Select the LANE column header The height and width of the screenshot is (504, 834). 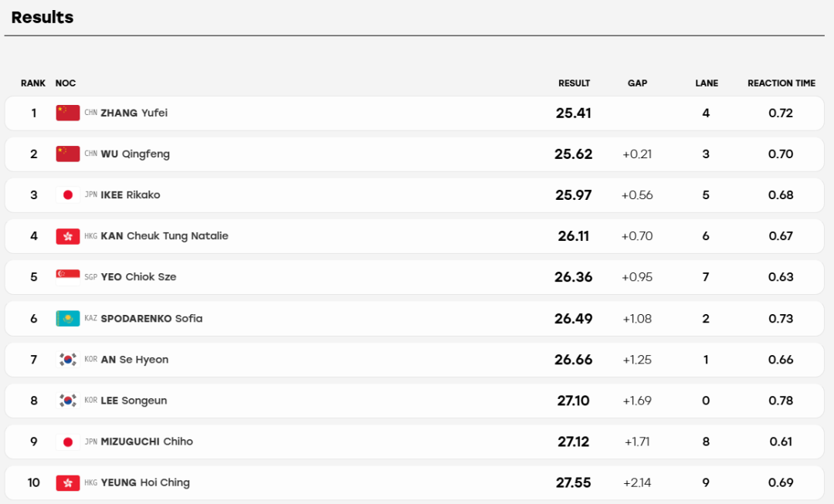pyautogui.click(x=707, y=83)
